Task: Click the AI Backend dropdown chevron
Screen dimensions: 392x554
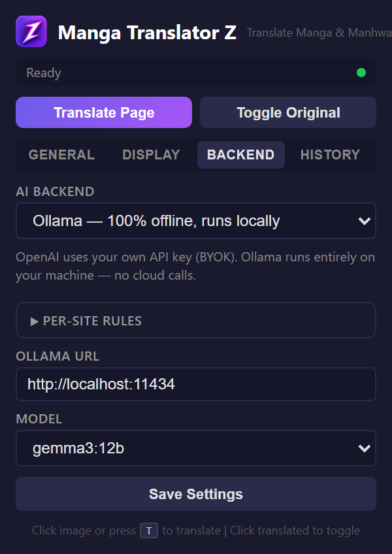Action: pyautogui.click(x=363, y=221)
